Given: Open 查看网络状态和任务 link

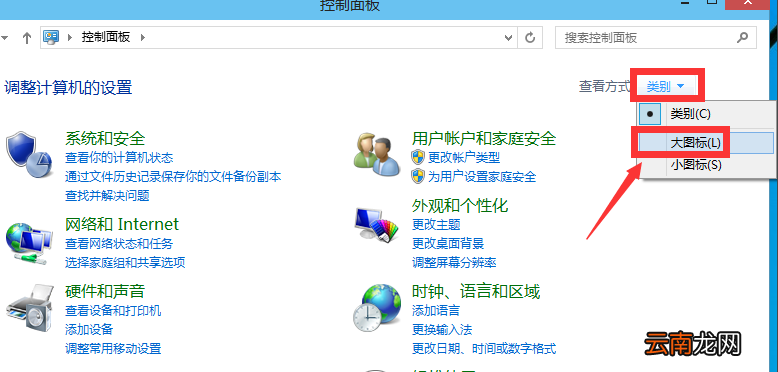Looking at the screenshot, I should click(x=119, y=244).
